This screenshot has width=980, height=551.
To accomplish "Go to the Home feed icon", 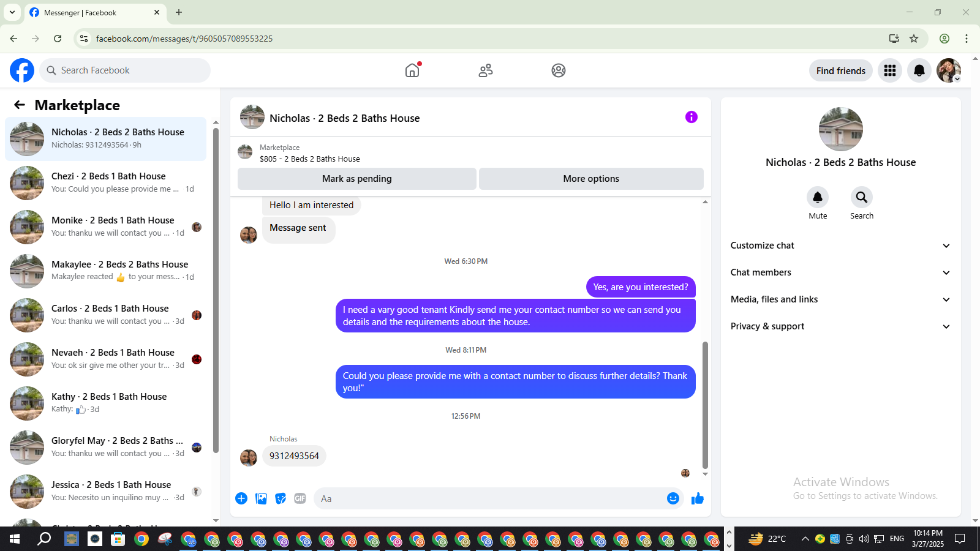I will pyautogui.click(x=412, y=70).
